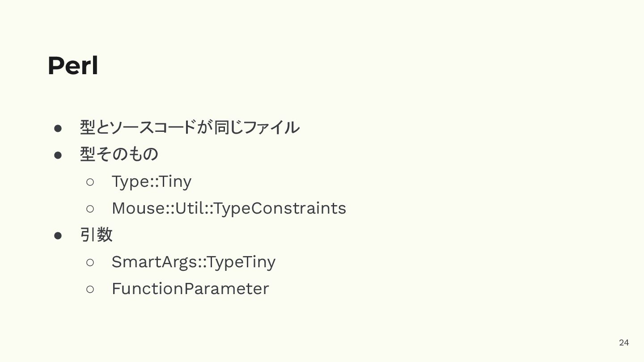Viewport: 644px width, 362px height.
Task: Click the Perl slide title
Action: coord(72,66)
